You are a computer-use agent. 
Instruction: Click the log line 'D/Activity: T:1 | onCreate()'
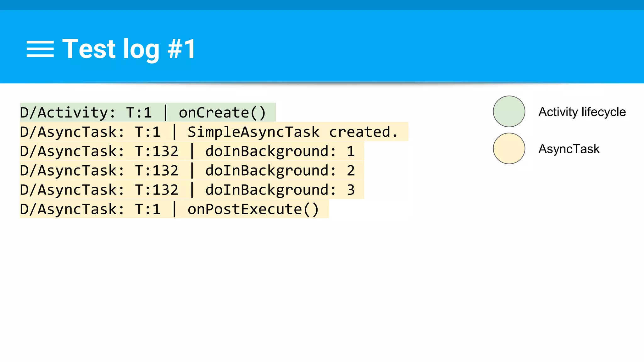148,112
